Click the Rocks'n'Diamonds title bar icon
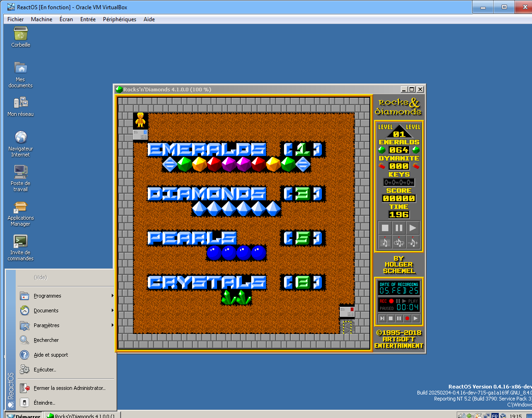The width and height of the screenshot is (532, 418). tap(119, 89)
